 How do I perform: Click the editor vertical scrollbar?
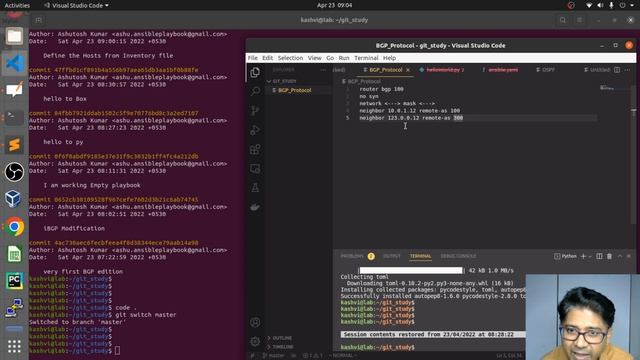click(633, 155)
